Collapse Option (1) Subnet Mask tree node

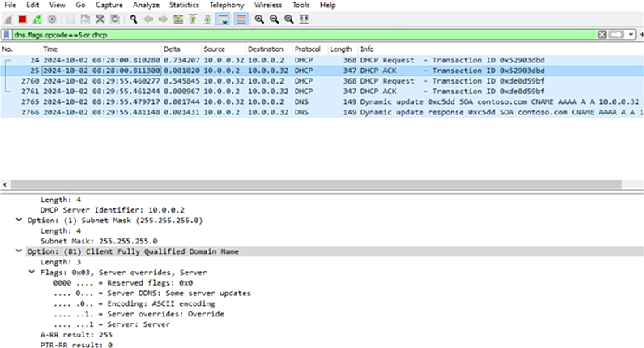(19, 220)
